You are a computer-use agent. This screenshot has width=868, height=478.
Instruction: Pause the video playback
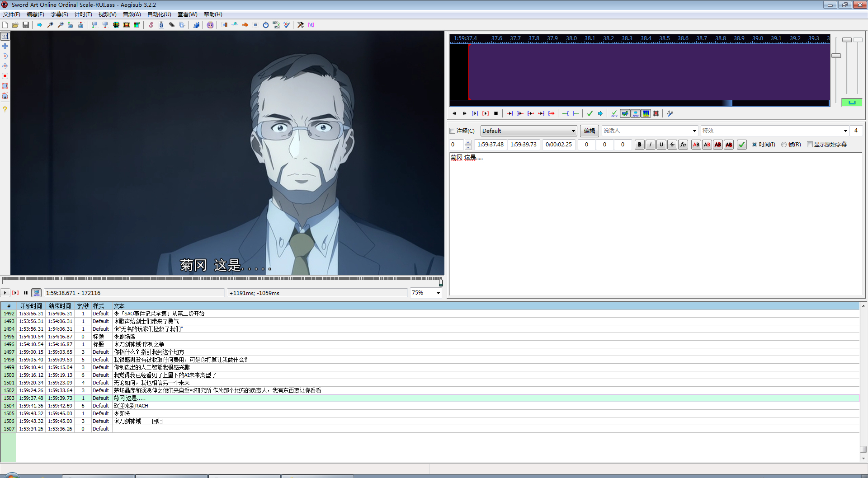tap(26, 293)
